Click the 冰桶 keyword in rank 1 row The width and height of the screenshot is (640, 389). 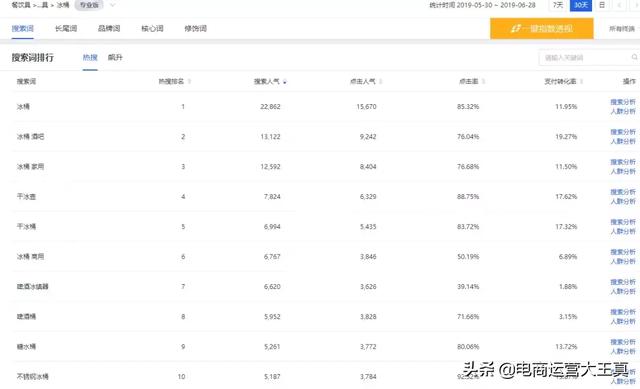click(x=23, y=107)
